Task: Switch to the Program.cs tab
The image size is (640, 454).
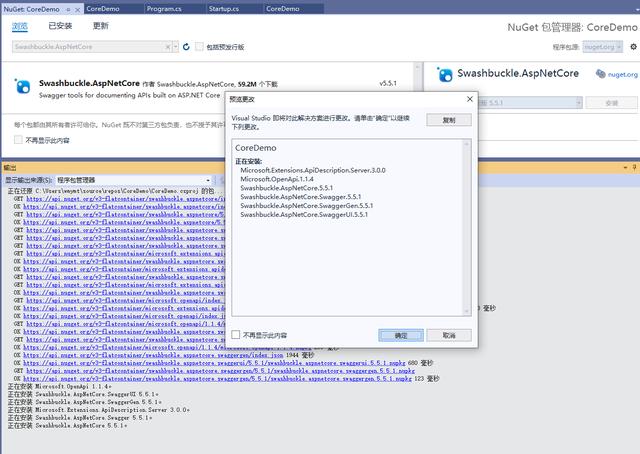Action: pos(164,9)
